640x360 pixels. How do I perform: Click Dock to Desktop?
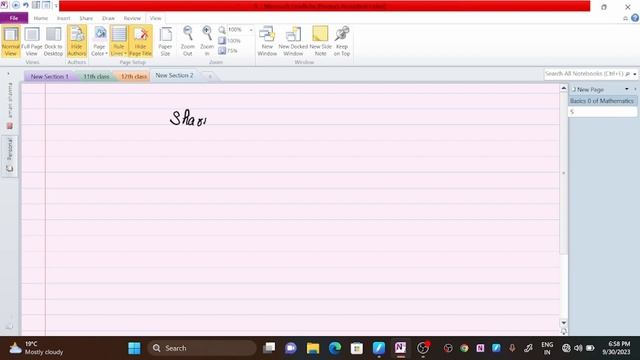pos(53,41)
